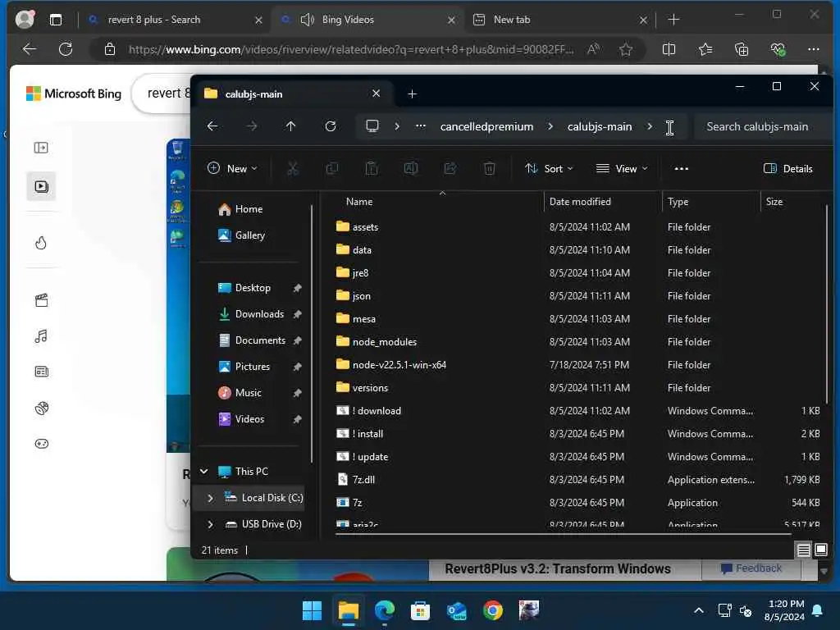Open Edge Collections icon
The height and width of the screenshot is (630, 840).
(x=742, y=50)
